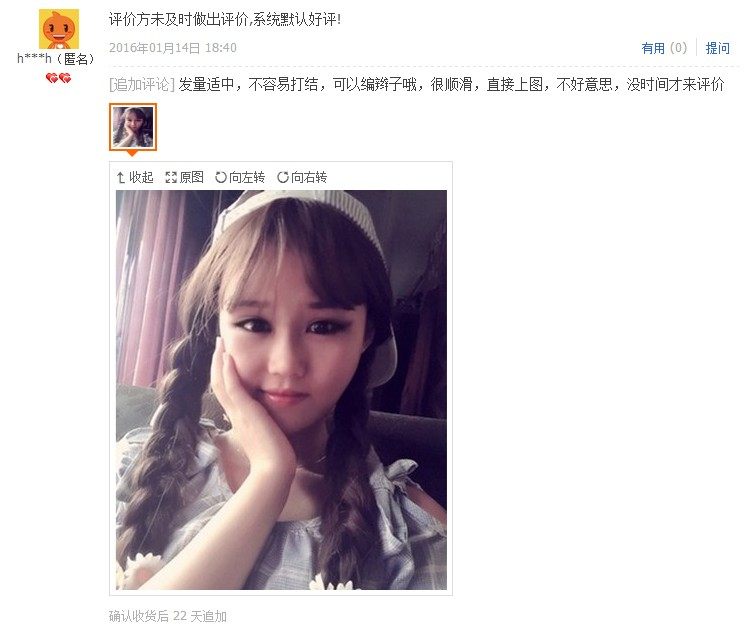Click the original-size expand icon beside 原图
Viewport: 751px width, 631px height.
click(x=171, y=178)
